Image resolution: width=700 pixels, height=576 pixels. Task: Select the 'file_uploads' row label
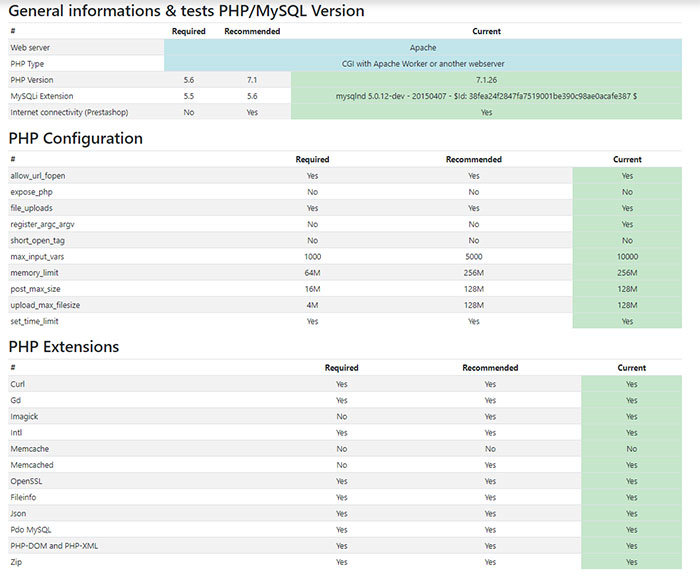coord(31,208)
